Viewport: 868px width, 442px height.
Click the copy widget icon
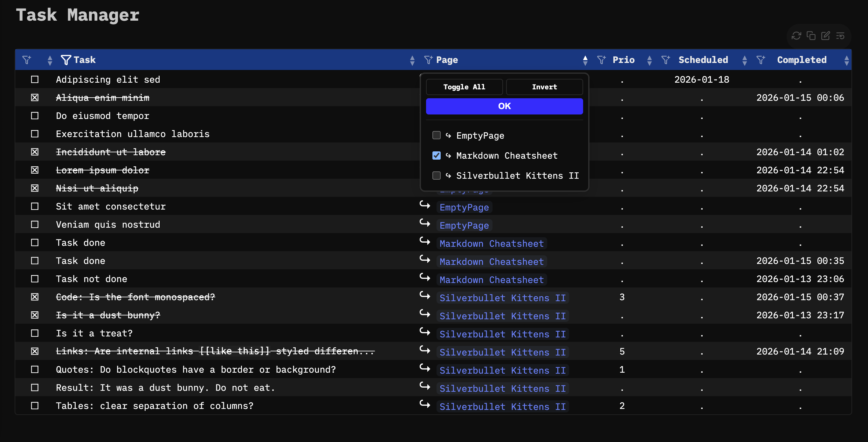[x=811, y=36]
